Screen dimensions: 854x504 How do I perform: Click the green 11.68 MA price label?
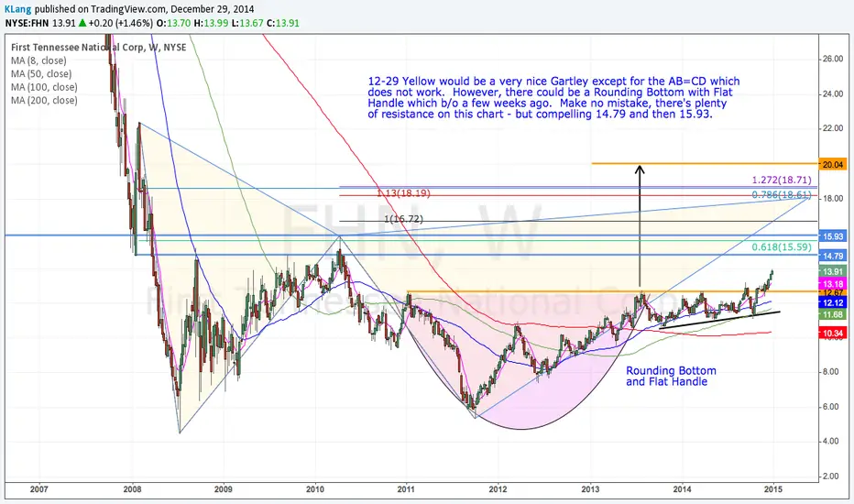(833, 314)
